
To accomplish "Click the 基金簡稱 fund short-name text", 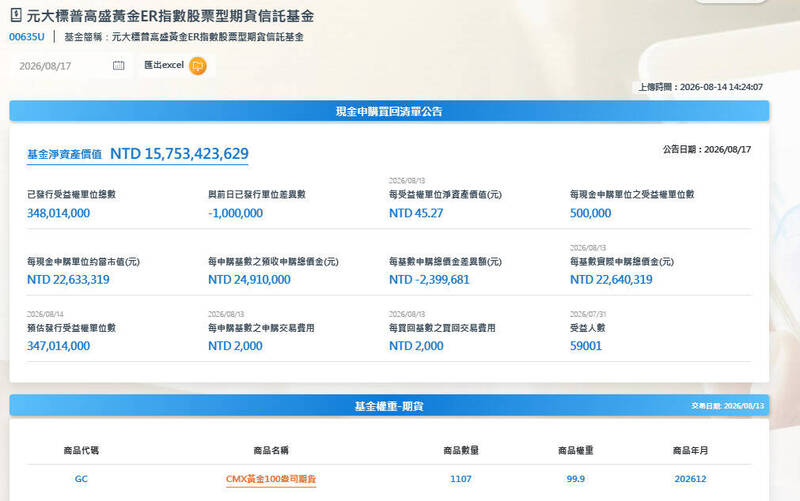I will click(x=184, y=37).
